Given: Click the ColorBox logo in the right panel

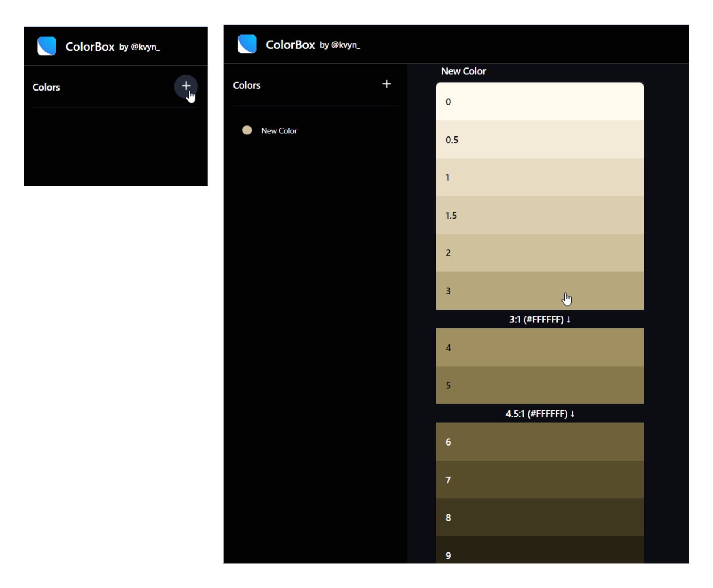Looking at the screenshot, I should (x=247, y=44).
